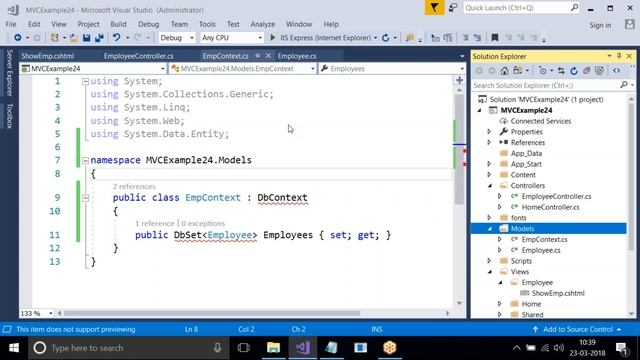Image resolution: width=640 pixels, height=360 pixels.
Task: Click the split editor window icon
Action: (x=460, y=80)
